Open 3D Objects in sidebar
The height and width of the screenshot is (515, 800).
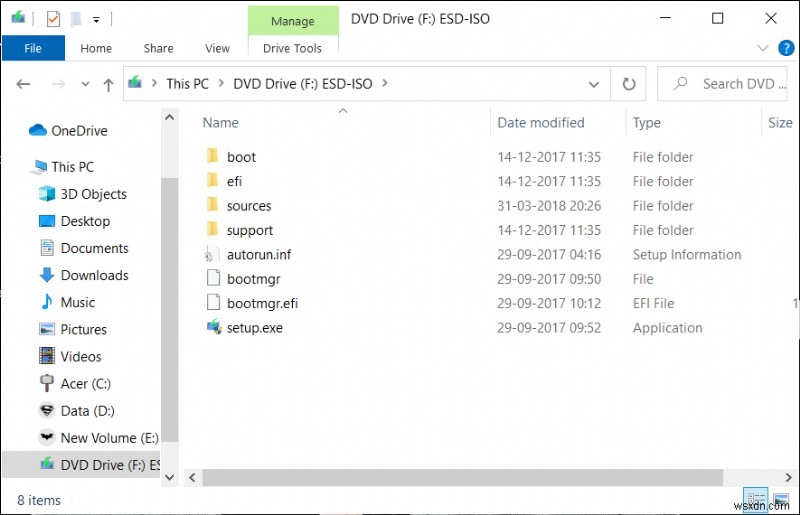pyautogui.click(x=83, y=194)
